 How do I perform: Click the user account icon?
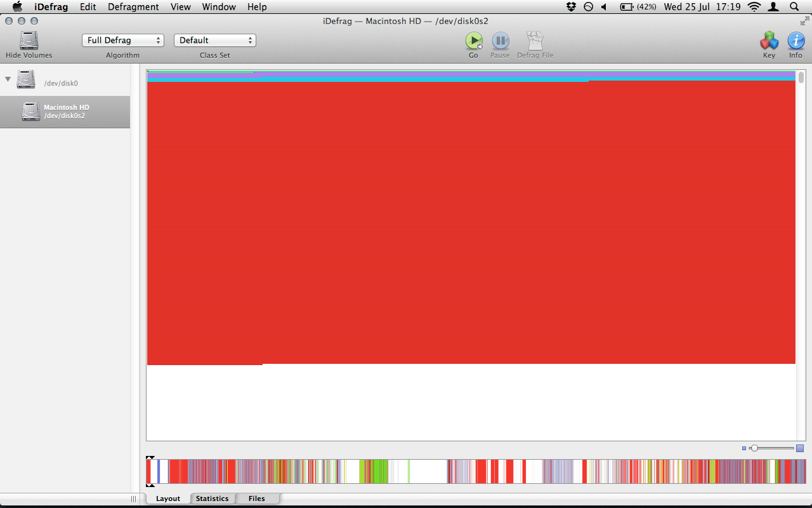click(774, 7)
